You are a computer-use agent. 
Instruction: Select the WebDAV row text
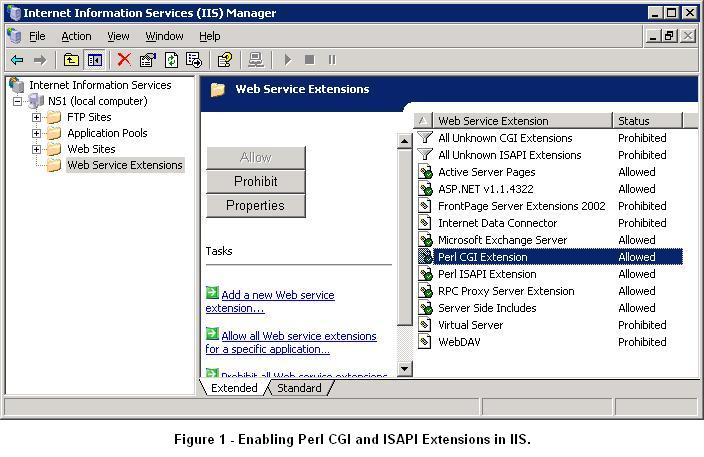[x=459, y=342]
